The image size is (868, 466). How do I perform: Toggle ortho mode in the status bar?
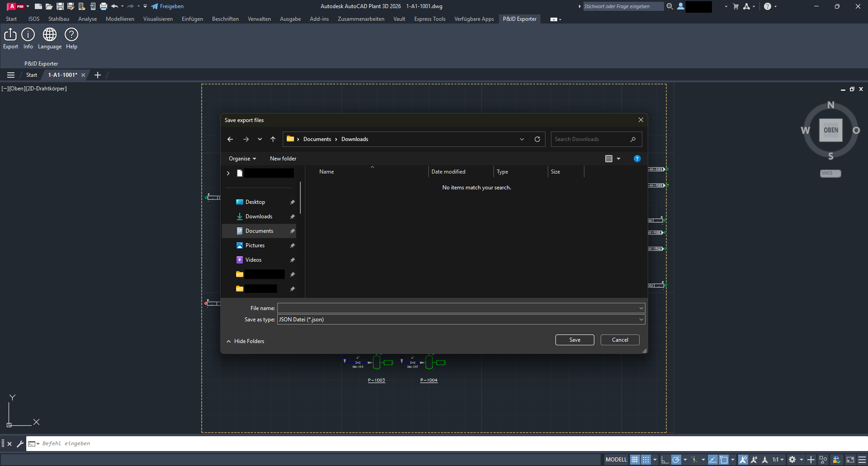665,459
